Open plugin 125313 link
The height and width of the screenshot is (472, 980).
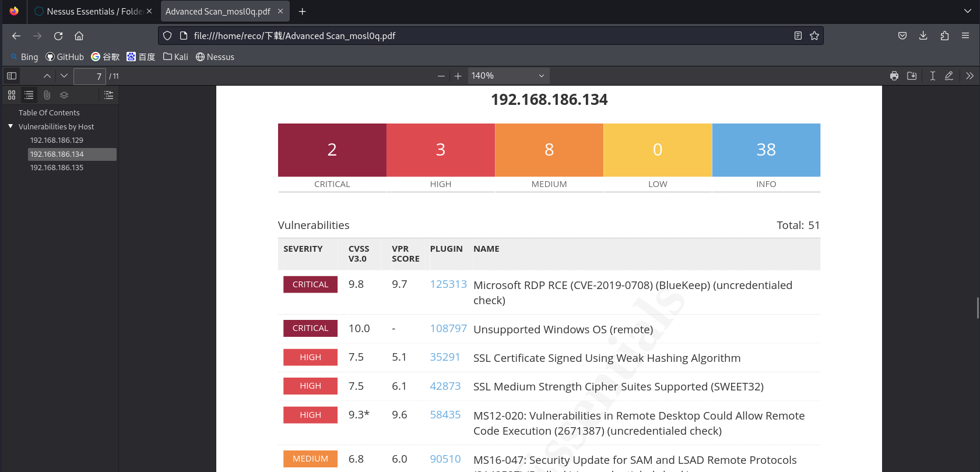(x=448, y=284)
